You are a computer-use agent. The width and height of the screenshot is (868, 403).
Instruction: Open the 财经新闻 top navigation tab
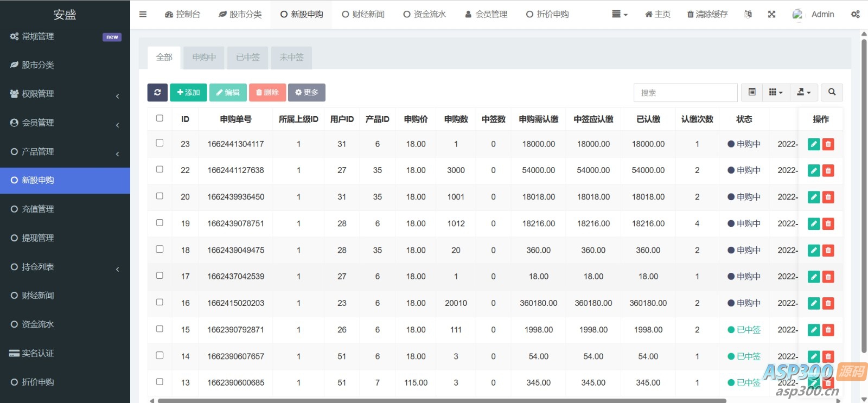click(363, 15)
